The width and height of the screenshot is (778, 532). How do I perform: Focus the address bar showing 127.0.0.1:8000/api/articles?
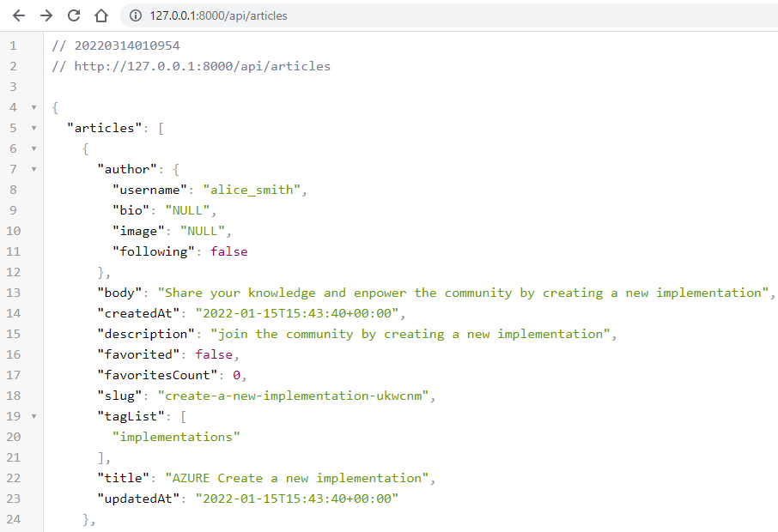(x=448, y=15)
